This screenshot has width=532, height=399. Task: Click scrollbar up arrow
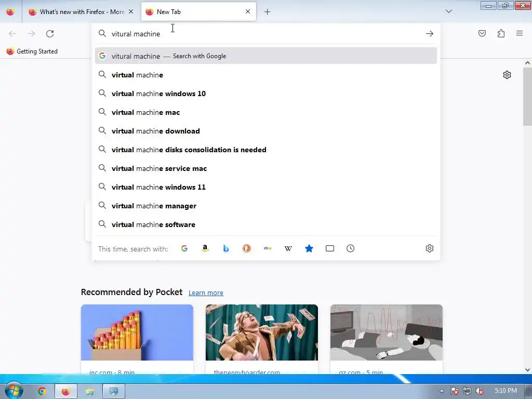pyautogui.click(x=527, y=63)
